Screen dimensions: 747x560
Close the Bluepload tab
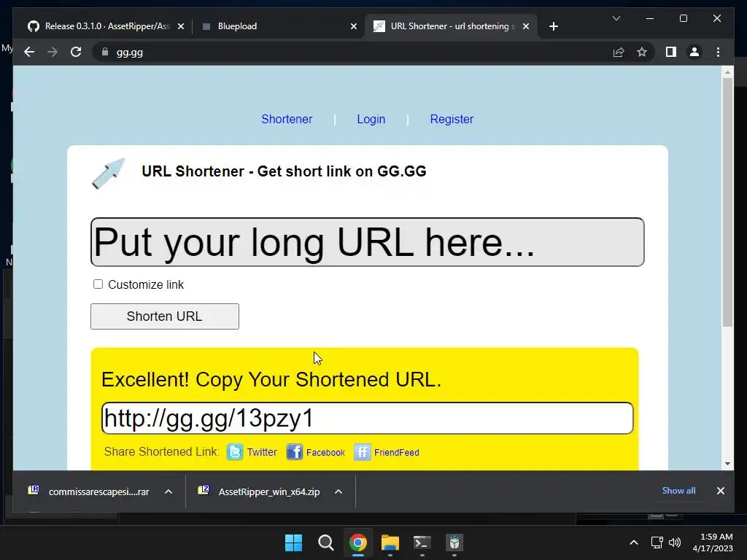point(354,27)
